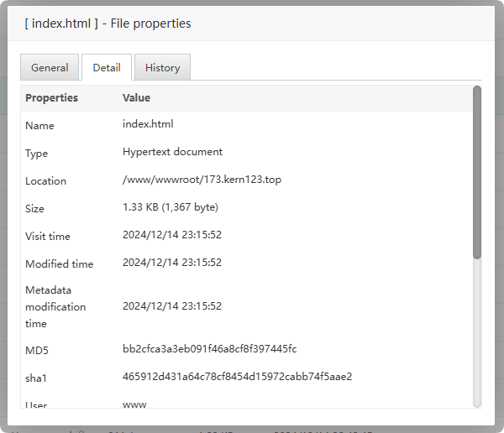
Task: Click the MD5 hash value
Action: (x=209, y=349)
